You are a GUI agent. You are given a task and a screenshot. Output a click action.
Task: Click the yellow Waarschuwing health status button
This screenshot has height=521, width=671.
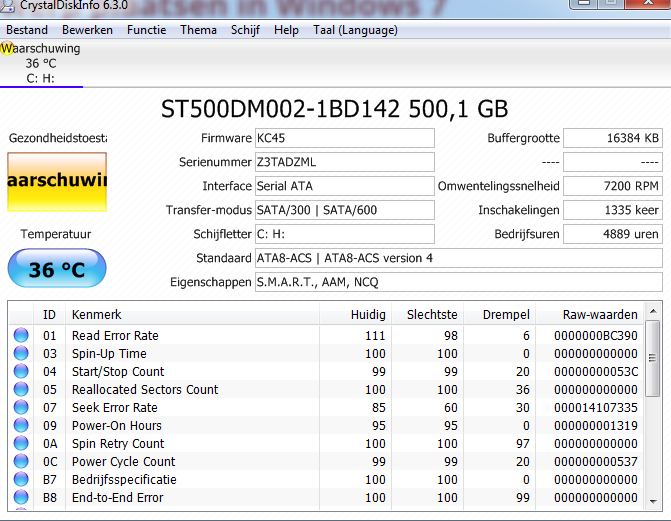pyautogui.click(x=57, y=182)
